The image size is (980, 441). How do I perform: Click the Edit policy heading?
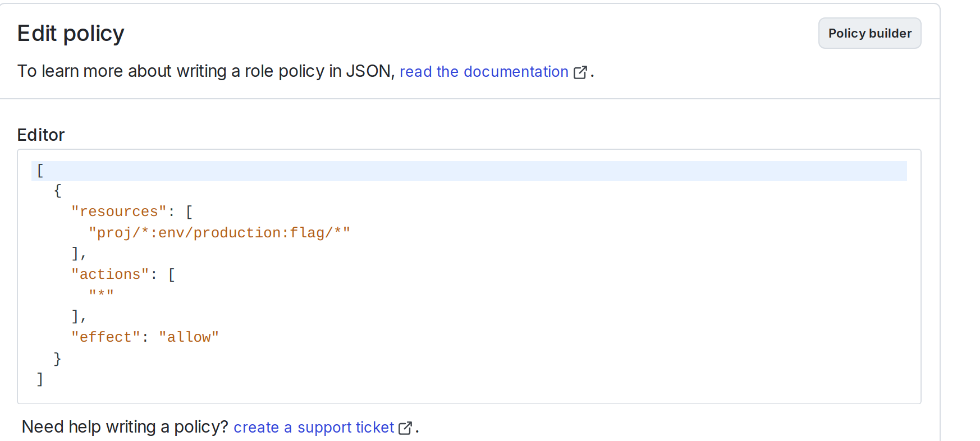(71, 33)
